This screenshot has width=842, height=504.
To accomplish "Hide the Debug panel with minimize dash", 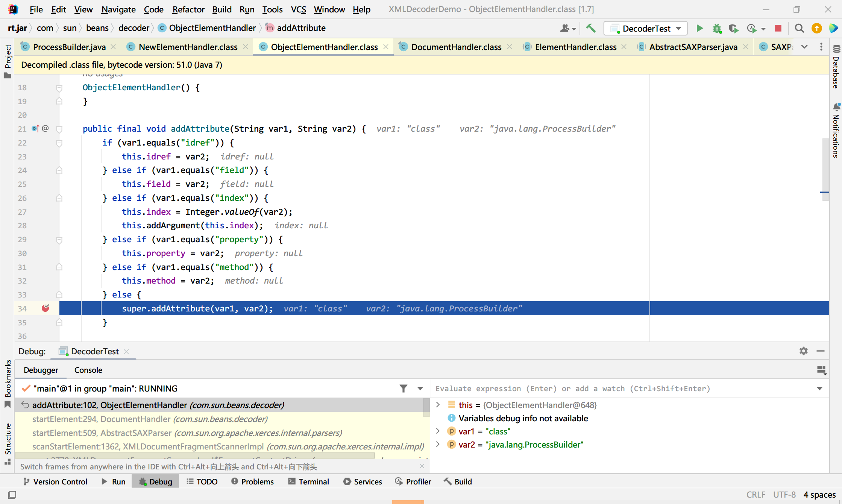I will tap(821, 351).
